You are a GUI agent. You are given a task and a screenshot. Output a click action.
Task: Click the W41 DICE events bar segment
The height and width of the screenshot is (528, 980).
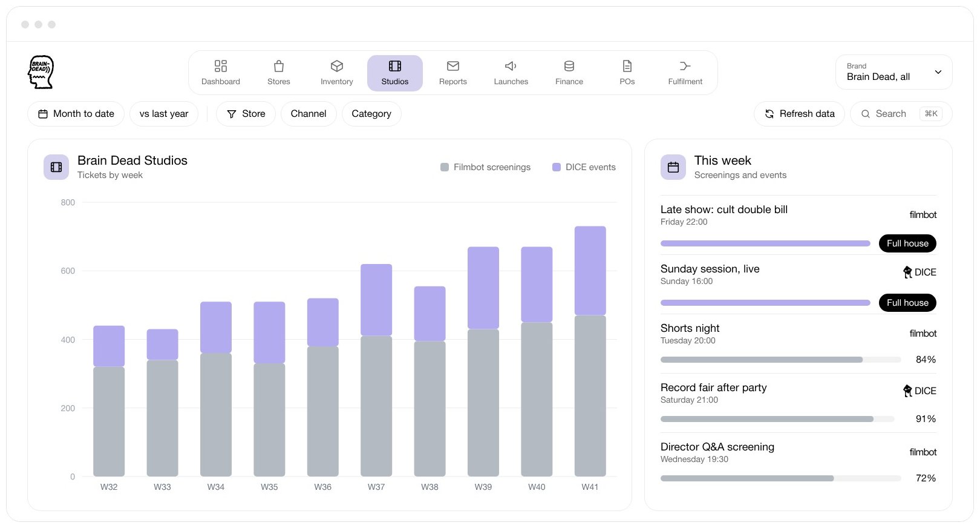pos(590,271)
